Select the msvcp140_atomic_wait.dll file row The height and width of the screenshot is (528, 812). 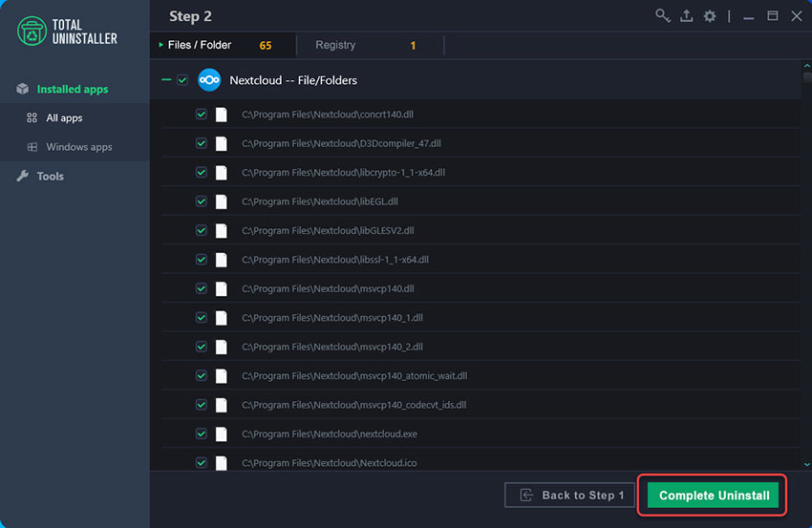click(x=353, y=376)
